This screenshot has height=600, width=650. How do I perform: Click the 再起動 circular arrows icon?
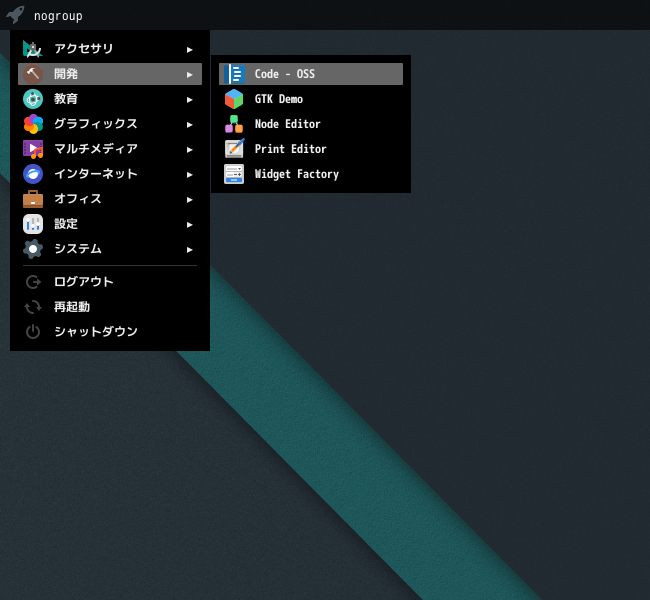pyautogui.click(x=33, y=307)
